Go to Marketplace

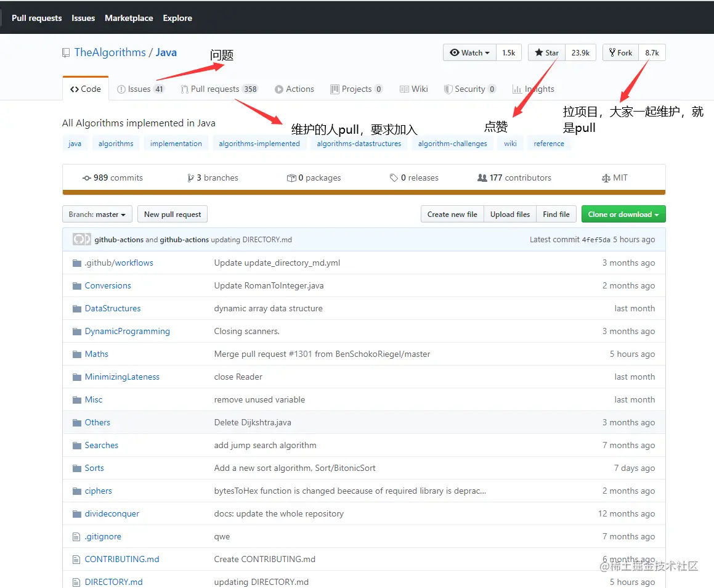point(129,18)
